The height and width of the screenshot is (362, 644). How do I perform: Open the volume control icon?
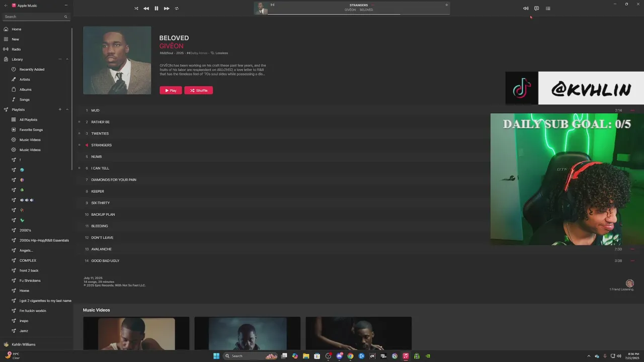click(526, 9)
